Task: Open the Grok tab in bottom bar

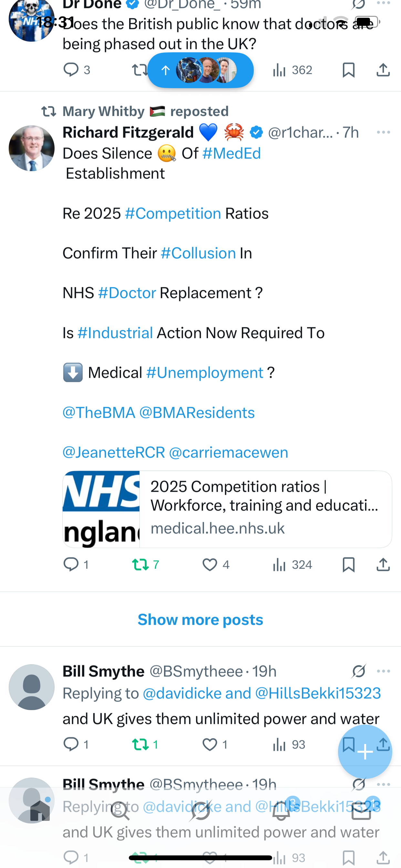Action: coord(200,811)
